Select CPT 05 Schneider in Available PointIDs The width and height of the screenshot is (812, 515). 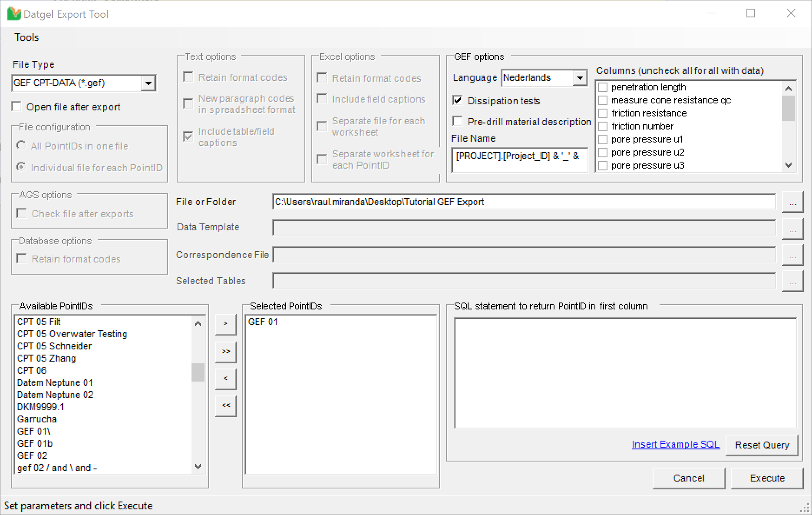click(x=54, y=346)
